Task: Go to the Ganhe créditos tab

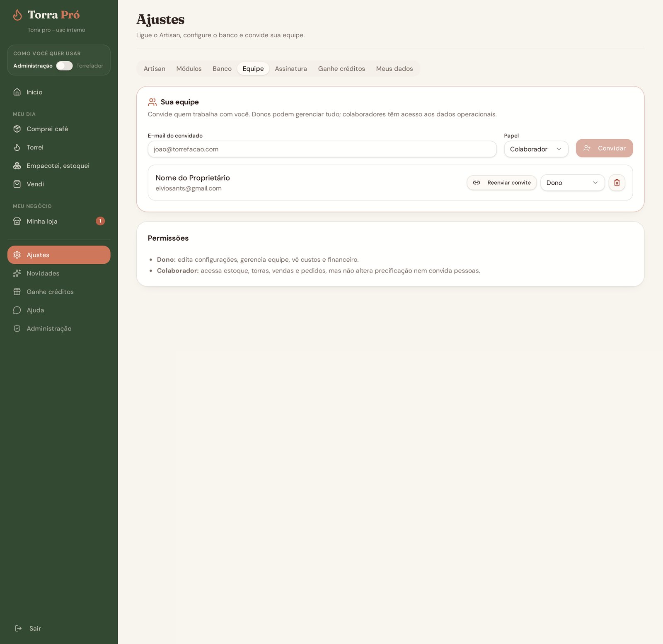Action: coord(341,69)
